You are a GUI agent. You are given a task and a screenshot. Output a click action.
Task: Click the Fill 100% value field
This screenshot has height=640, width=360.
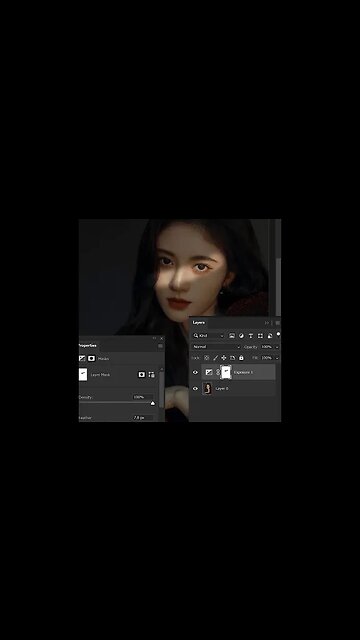(x=267, y=358)
